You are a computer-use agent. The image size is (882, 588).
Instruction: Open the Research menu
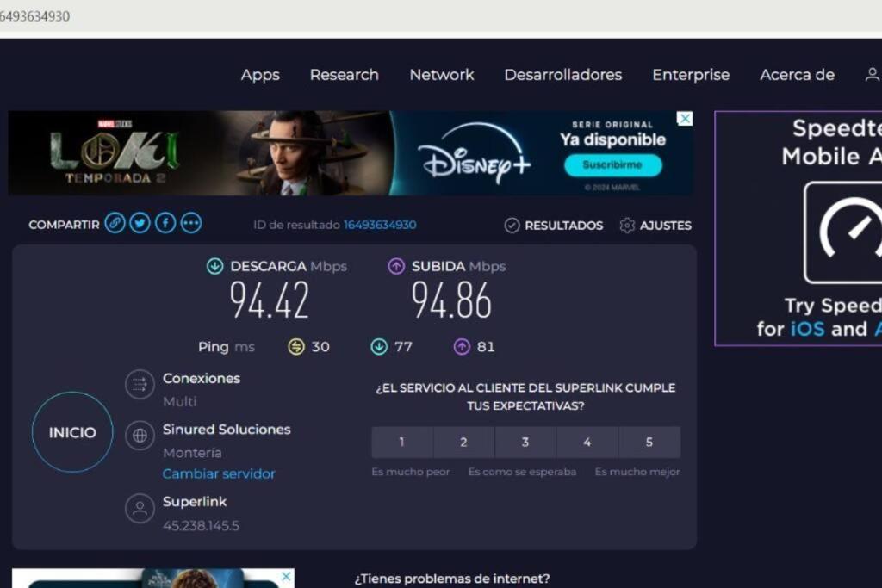(345, 75)
